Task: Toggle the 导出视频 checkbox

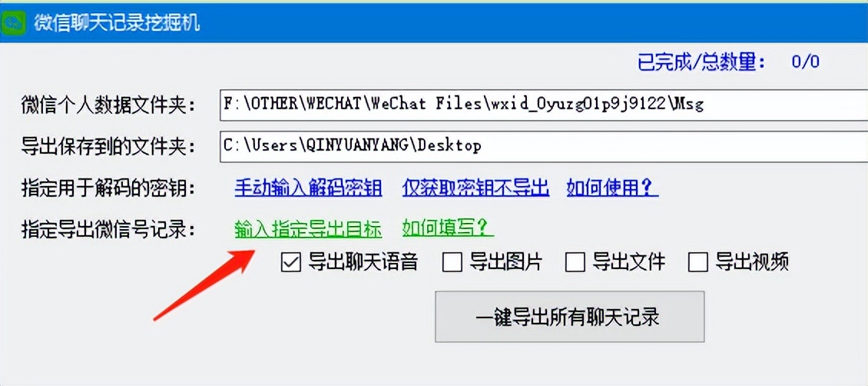Action: [698, 262]
